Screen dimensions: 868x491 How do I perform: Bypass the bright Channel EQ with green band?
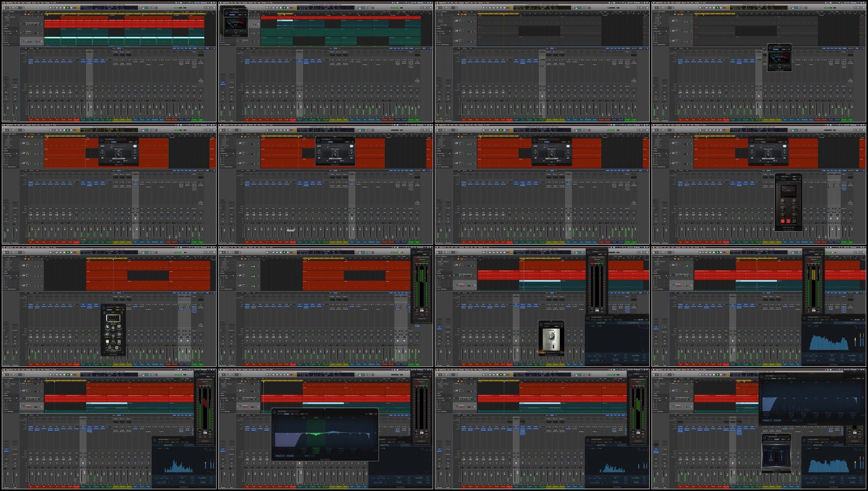(x=274, y=412)
